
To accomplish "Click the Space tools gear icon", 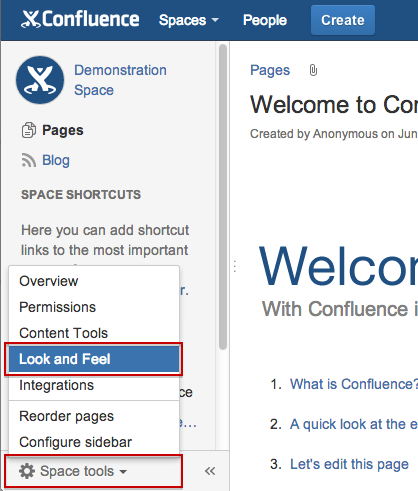I will 27,471.
